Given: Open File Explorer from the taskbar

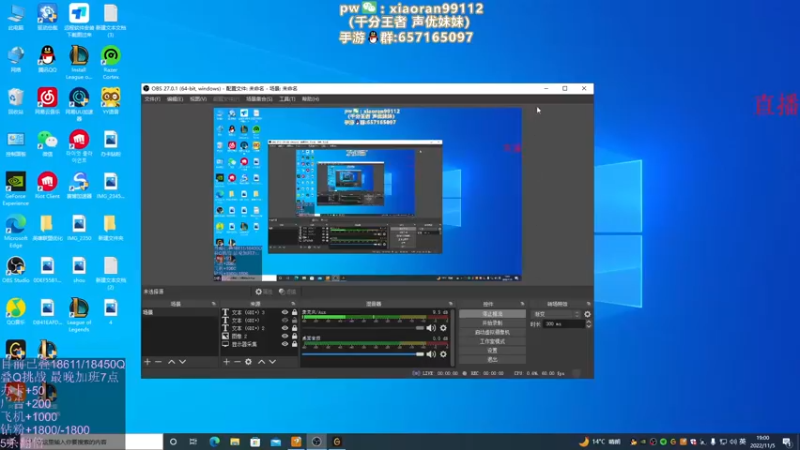Looking at the screenshot, I should pos(235,442).
